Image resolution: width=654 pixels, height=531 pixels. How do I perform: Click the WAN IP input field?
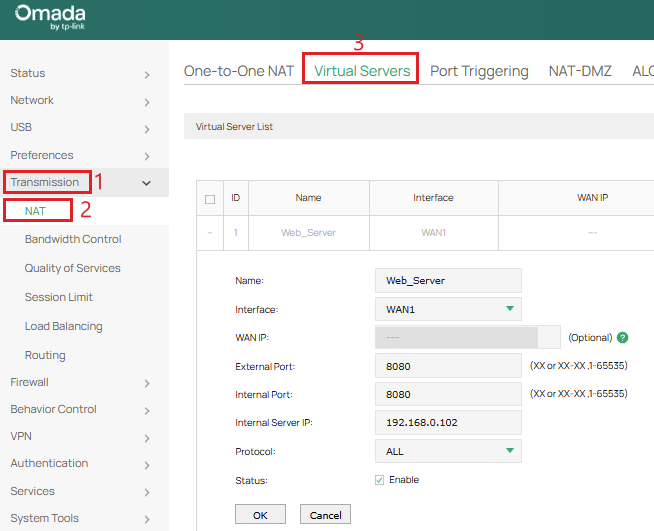(468, 337)
